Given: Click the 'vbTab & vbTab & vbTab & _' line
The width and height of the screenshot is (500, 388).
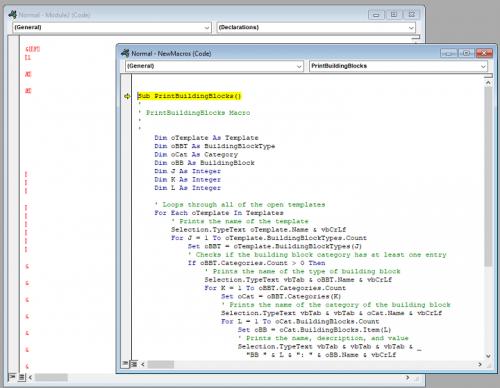Looking at the screenshot, I should 330,347.
